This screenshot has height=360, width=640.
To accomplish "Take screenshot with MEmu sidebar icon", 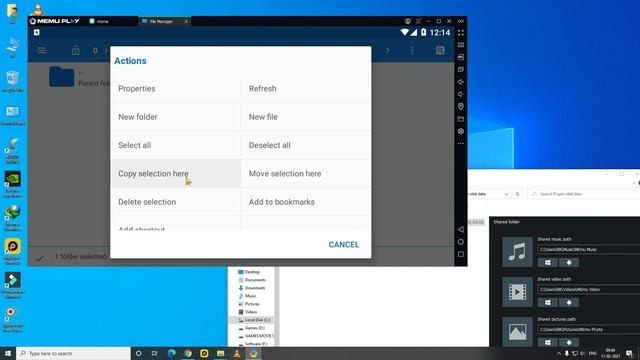I will [x=461, y=69].
